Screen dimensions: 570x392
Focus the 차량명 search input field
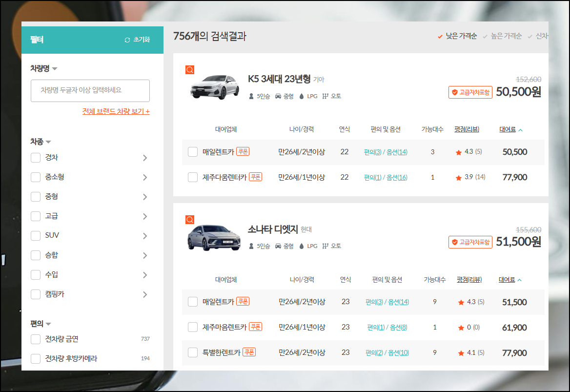click(x=90, y=90)
